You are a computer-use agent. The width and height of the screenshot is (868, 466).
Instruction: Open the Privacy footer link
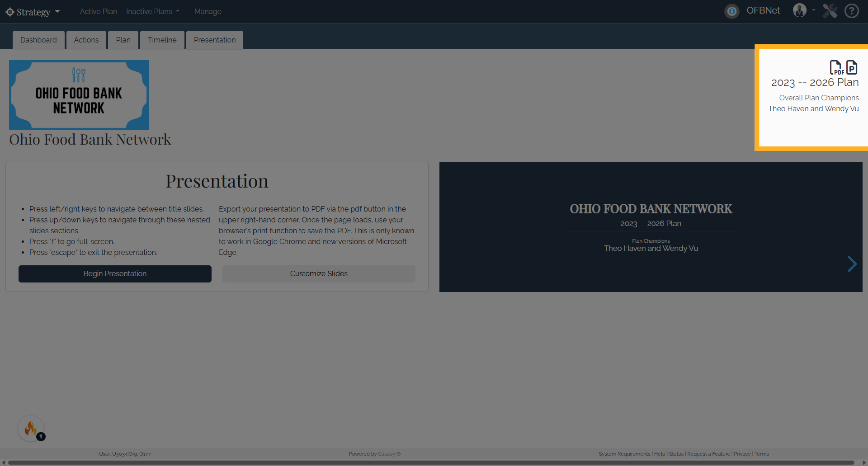coord(742,454)
